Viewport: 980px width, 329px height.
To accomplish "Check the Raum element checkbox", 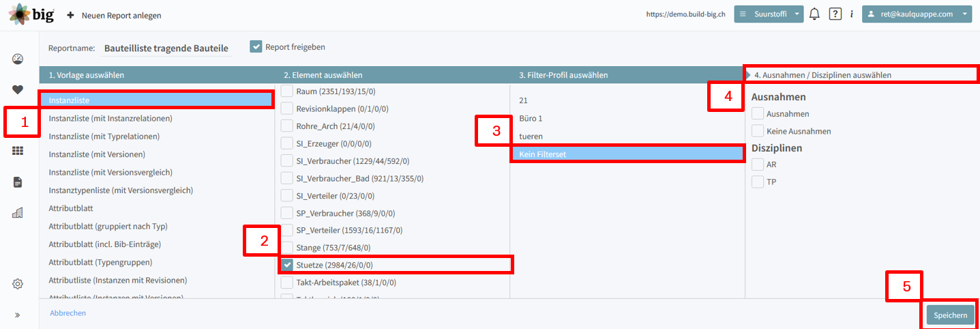I will click(287, 91).
